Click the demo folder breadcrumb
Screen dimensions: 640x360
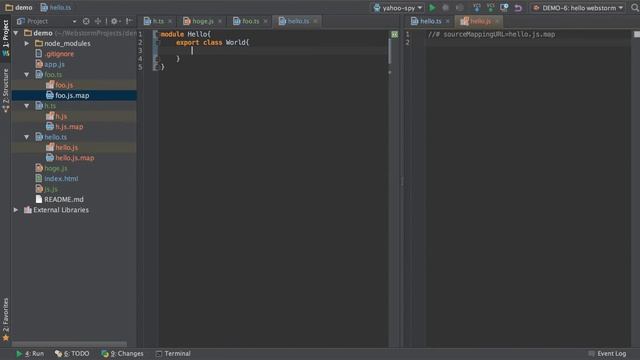(19, 8)
